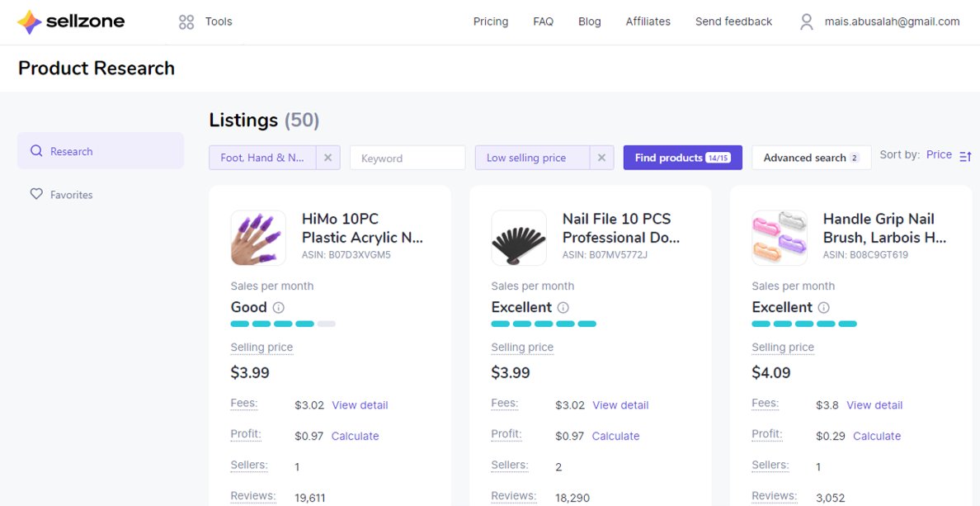Open HiMo nail clips product thumbnail
The image size is (980, 506).
tap(258, 238)
